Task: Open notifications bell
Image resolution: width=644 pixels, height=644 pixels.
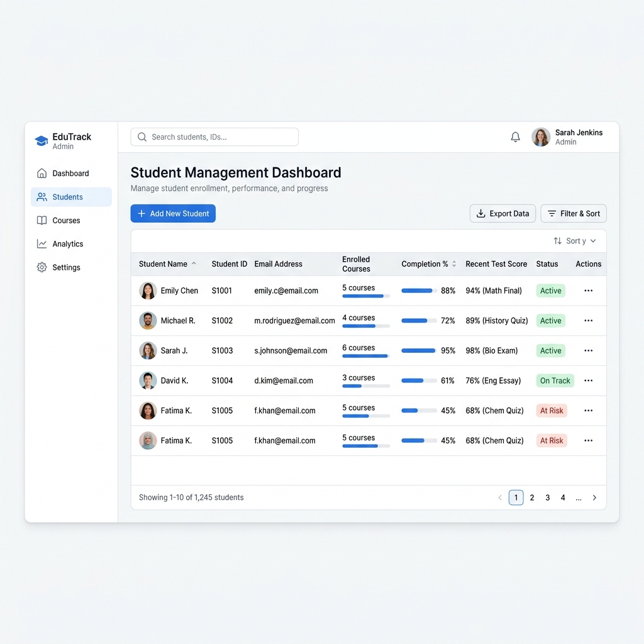Action: [516, 137]
